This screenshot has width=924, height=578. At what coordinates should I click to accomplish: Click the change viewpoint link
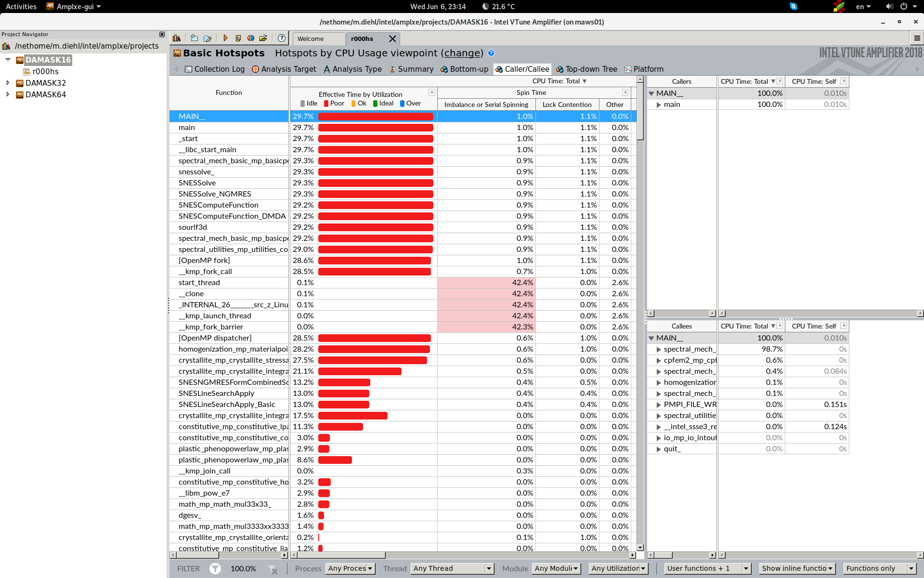463,53
